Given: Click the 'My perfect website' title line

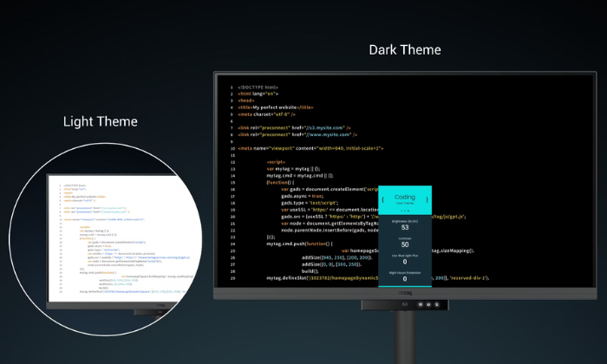Looking at the screenshot, I should [275, 107].
